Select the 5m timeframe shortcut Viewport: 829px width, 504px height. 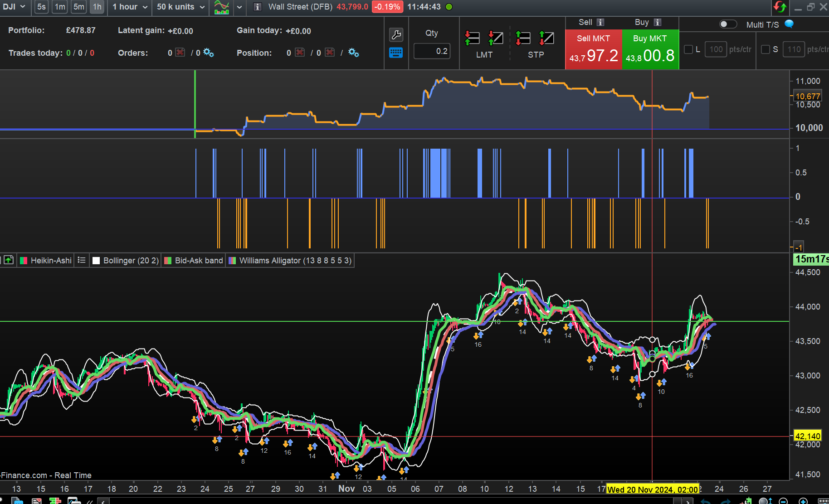79,7
